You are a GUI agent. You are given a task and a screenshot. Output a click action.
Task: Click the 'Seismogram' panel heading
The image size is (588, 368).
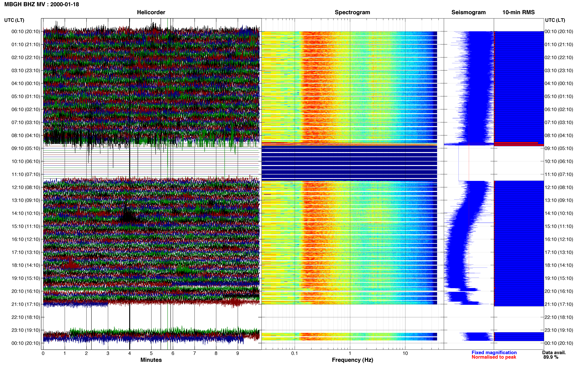click(x=468, y=12)
